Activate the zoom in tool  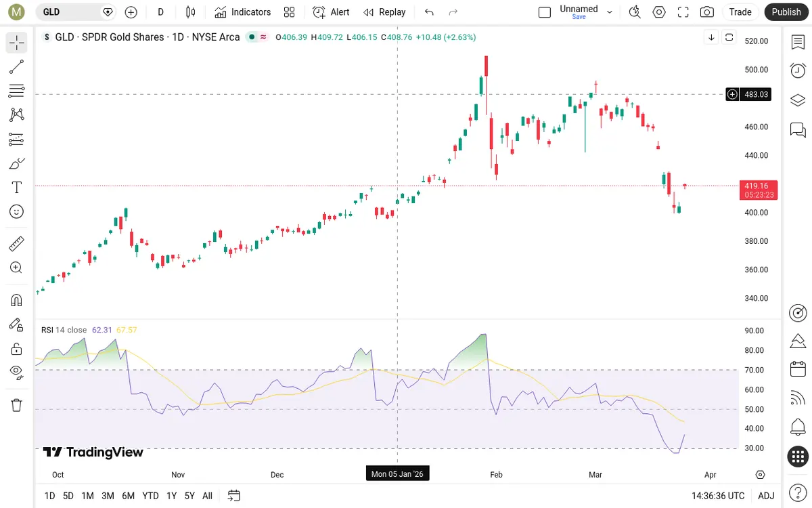17,268
